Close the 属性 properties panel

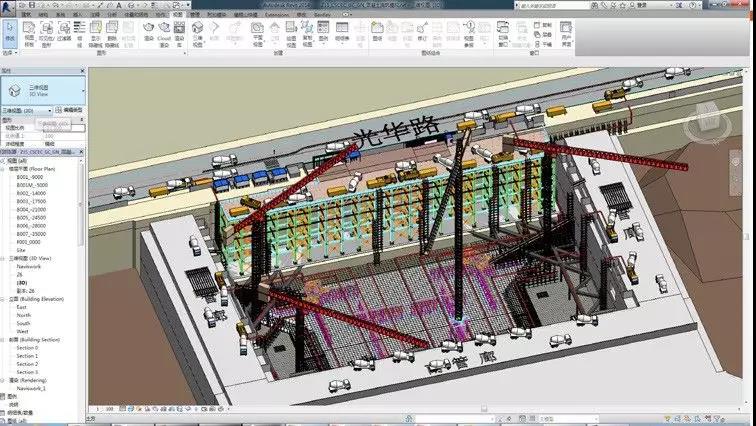tap(82, 71)
